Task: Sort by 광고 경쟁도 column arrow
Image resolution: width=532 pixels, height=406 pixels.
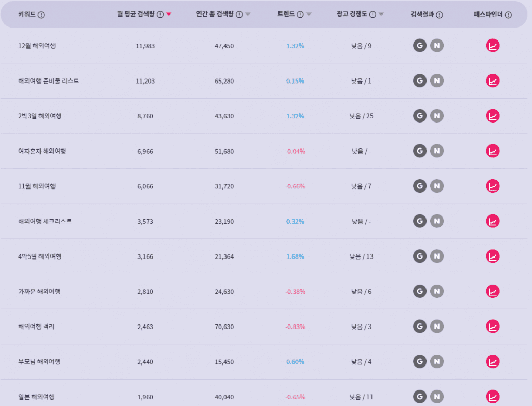Action: pyautogui.click(x=381, y=14)
